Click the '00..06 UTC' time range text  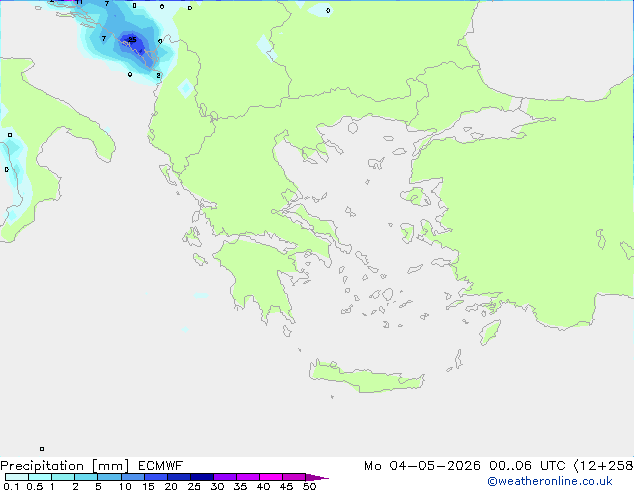[x=527, y=466]
